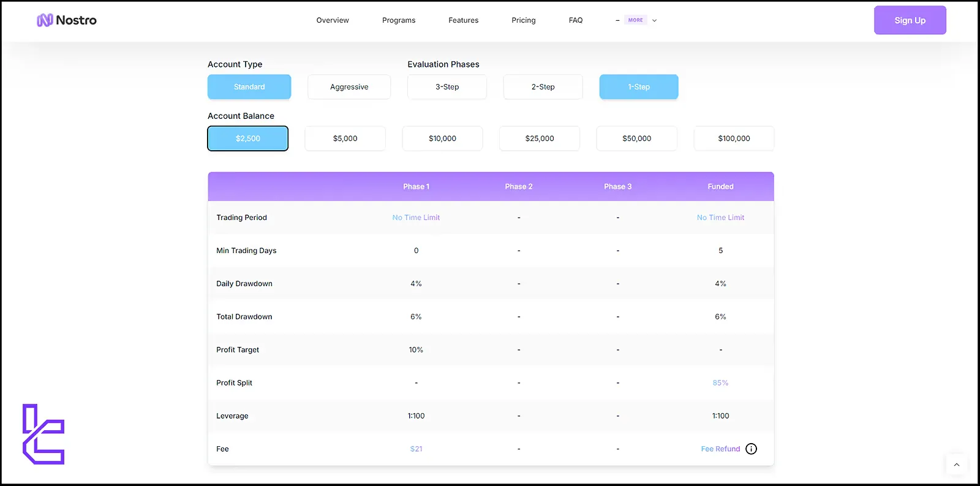Choose the 1-Step evaluation phase
Screen dimensions: 980x486
pos(639,87)
